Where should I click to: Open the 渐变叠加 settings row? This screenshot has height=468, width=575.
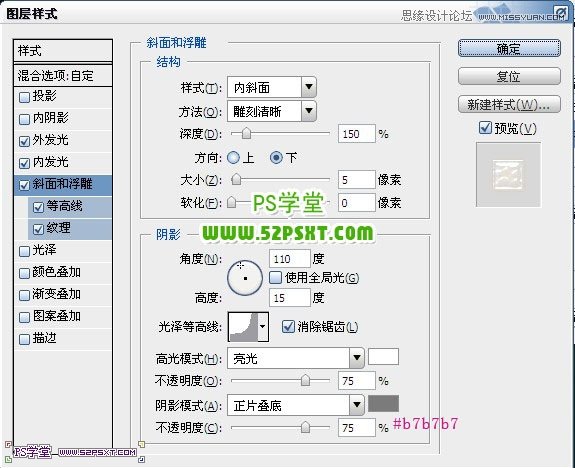pyautogui.click(x=63, y=295)
